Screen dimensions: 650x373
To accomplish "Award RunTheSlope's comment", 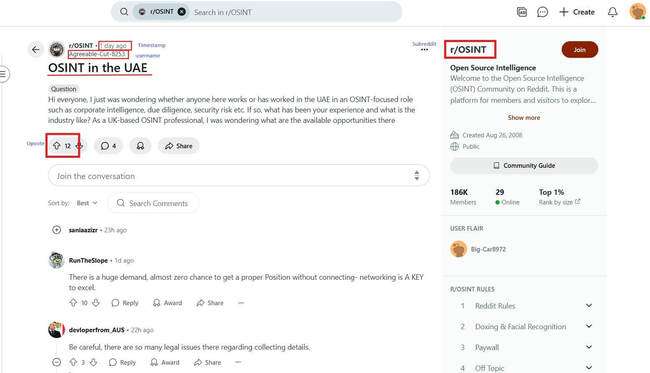I will pyautogui.click(x=167, y=303).
